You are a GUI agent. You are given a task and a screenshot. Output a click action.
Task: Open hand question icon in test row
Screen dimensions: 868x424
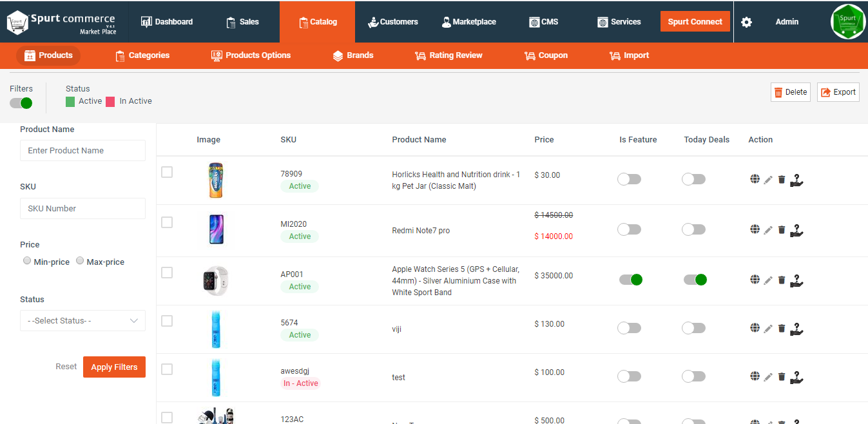click(x=797, y=377)
